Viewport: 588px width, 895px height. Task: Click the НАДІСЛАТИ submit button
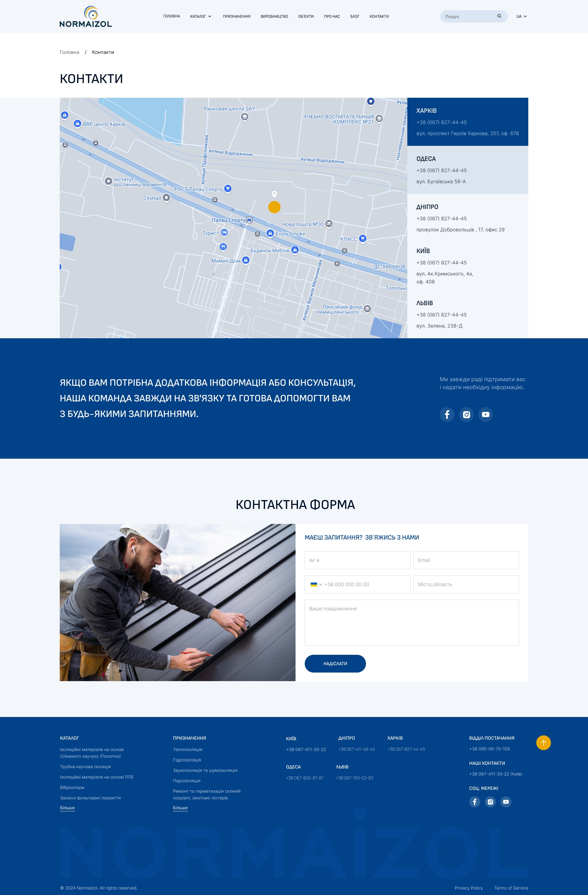tap(335, 663)
